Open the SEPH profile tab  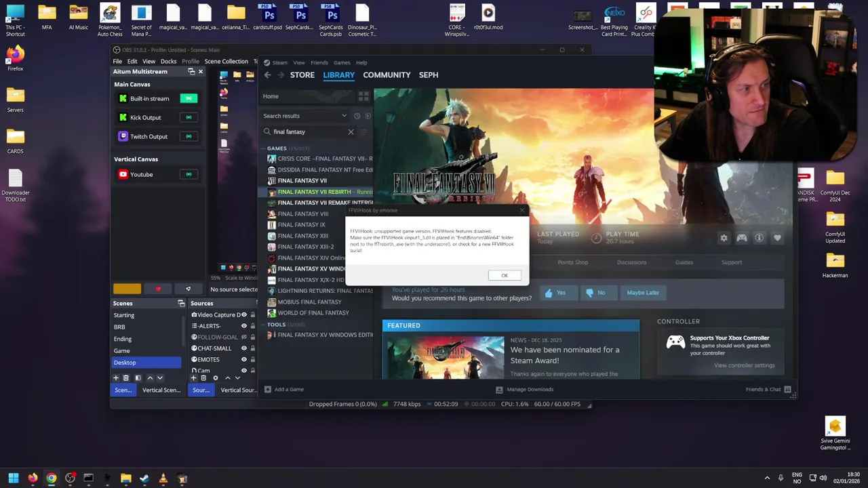click(429, 75)
